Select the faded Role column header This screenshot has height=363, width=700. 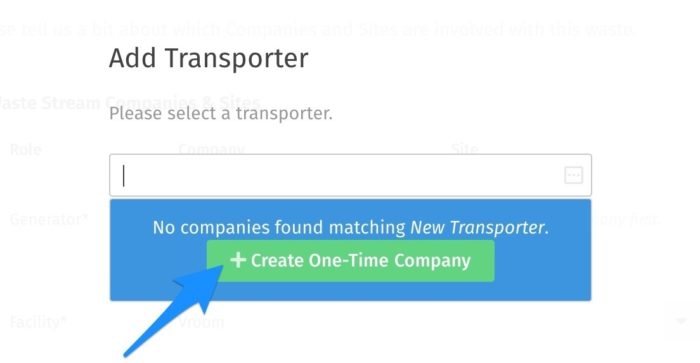click(x=25, y=149)
